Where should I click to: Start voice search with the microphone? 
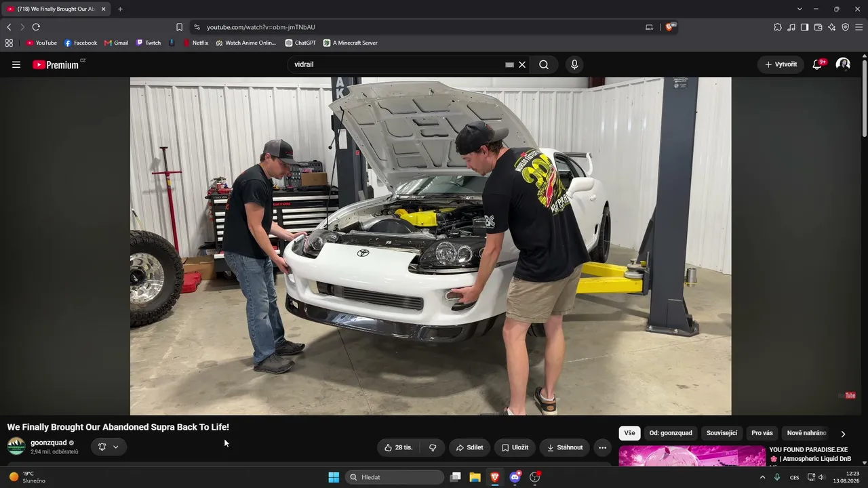click(574, 64)
